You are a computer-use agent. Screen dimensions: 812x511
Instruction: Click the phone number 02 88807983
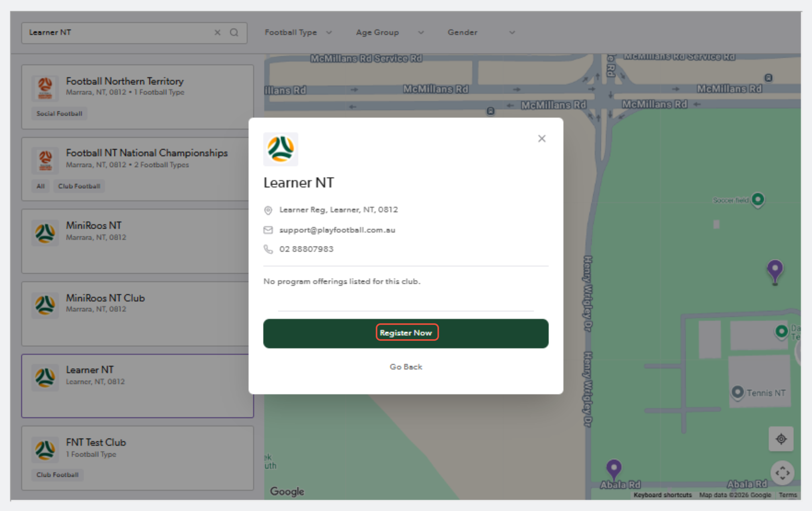pyautogui.click(x=306, y=249)
